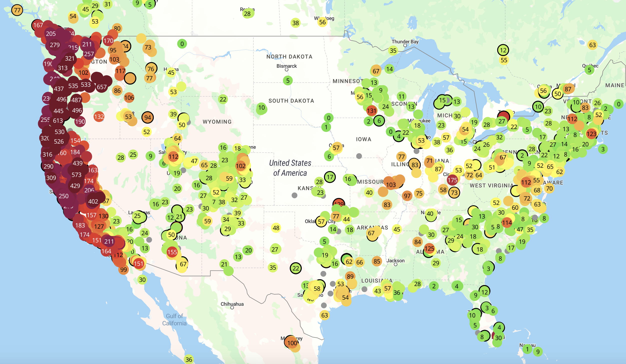Click the orange 97 marker in Missouri

click(x=407, y=196)
